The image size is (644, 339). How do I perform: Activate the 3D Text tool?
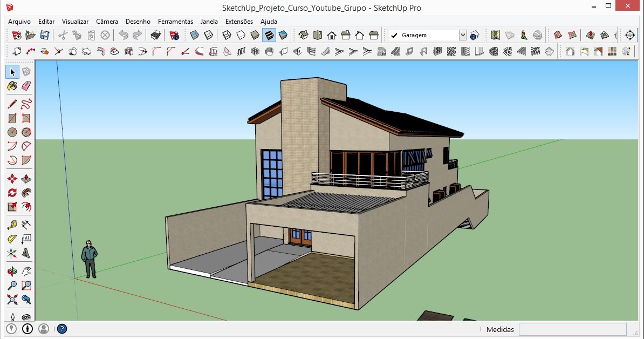coord(26,253)
